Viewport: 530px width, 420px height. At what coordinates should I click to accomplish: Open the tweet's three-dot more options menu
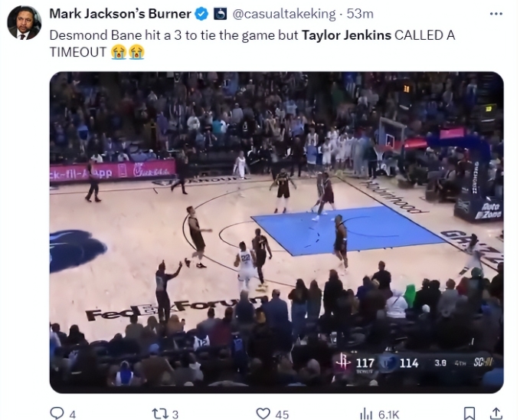pyautogui.click(x=496, y=14)
